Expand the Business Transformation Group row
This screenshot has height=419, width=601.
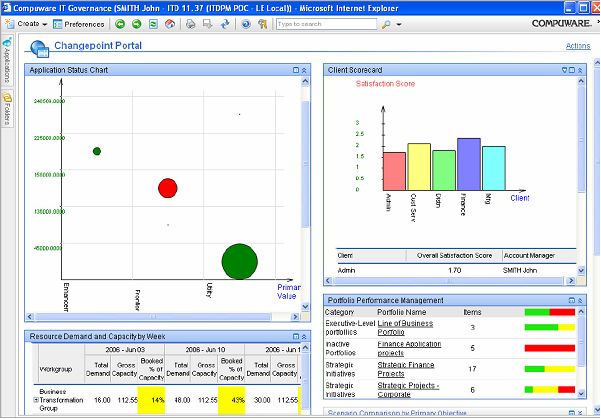[x=34, y=399]
